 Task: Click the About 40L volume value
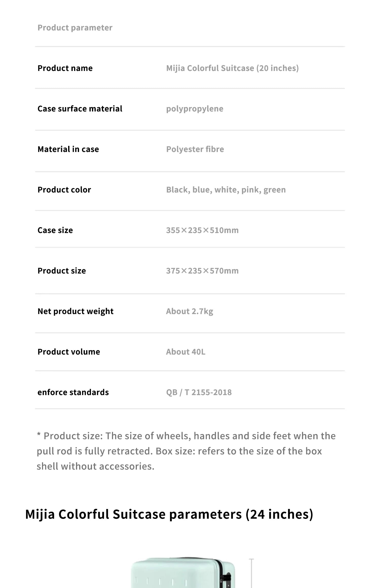pyautogui.click(x=186, y=352)
